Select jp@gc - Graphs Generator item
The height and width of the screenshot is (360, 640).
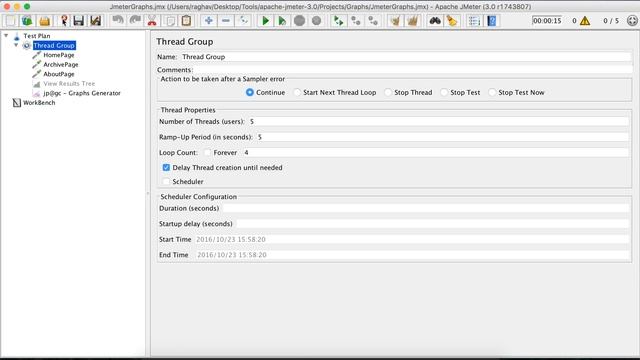pos(82,93)
